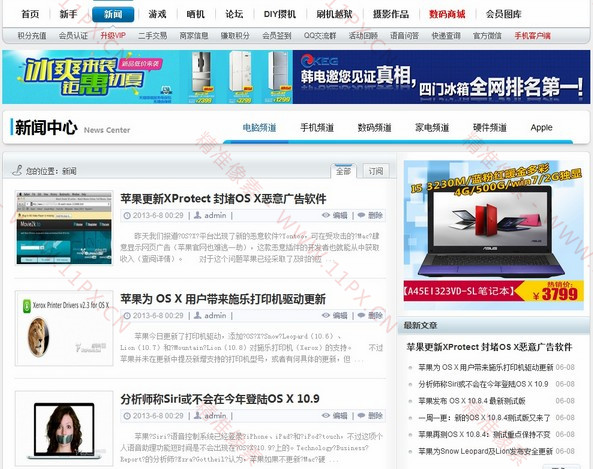Open the 首页 home menu item
Screen dimensions: 593x469
[x=30, y=14]
